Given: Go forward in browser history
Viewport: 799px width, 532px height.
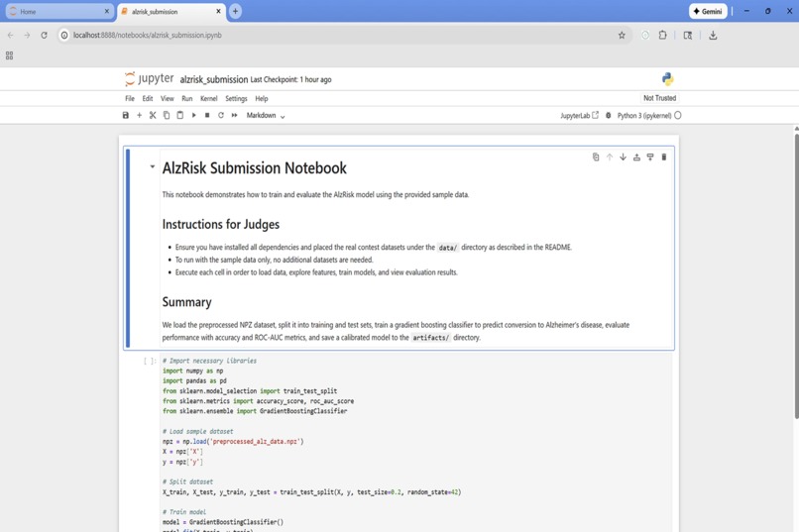Looking at the screenshot, I should (x=27, y=35).
